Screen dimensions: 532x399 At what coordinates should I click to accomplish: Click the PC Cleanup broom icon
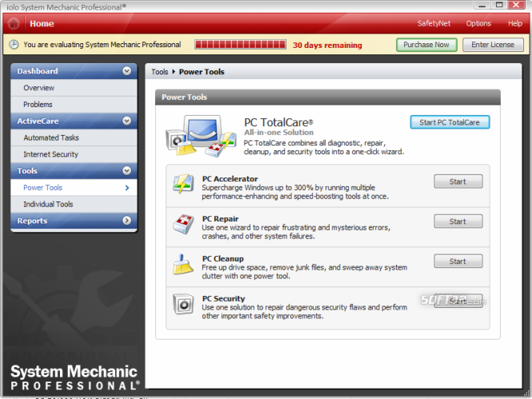coord(183,264)
